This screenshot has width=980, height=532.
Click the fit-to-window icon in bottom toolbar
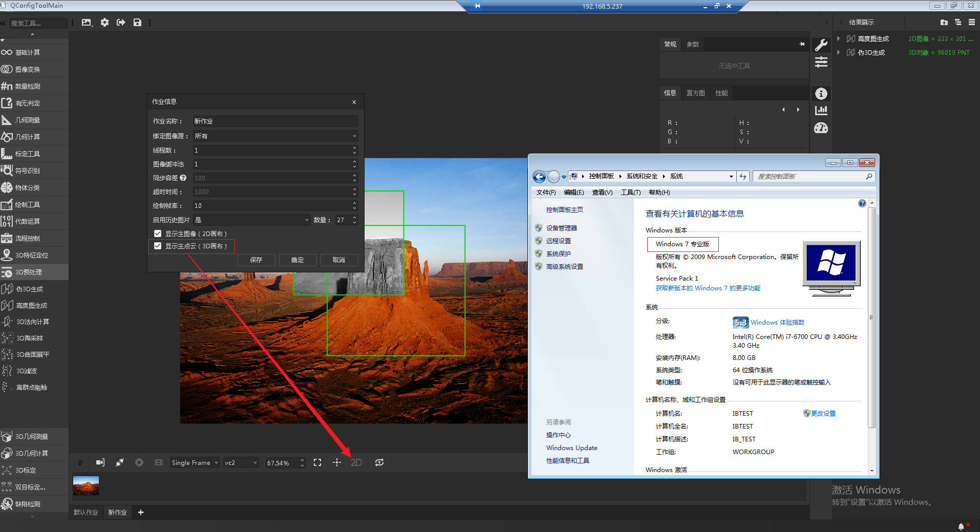point(317,462)
